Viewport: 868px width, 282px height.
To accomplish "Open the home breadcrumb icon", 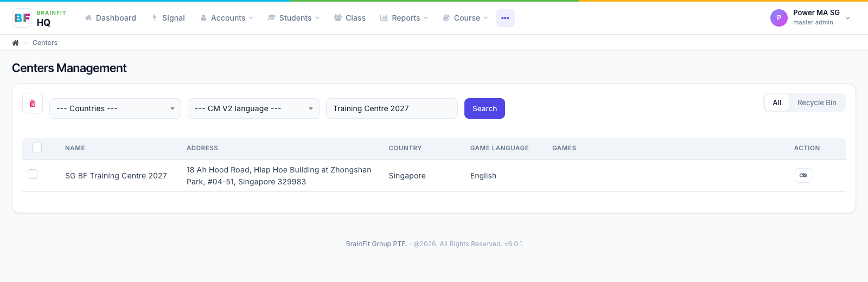I will (16, 43).
